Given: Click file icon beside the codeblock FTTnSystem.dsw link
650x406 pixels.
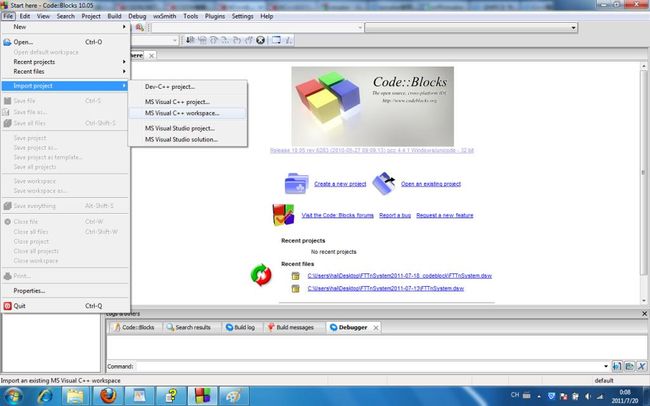Looking at the screenshot, I should click(296, 276).
